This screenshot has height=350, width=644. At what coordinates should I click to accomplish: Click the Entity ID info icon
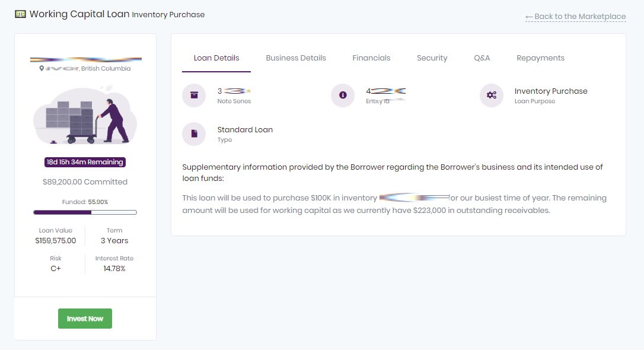pos(343,96)
